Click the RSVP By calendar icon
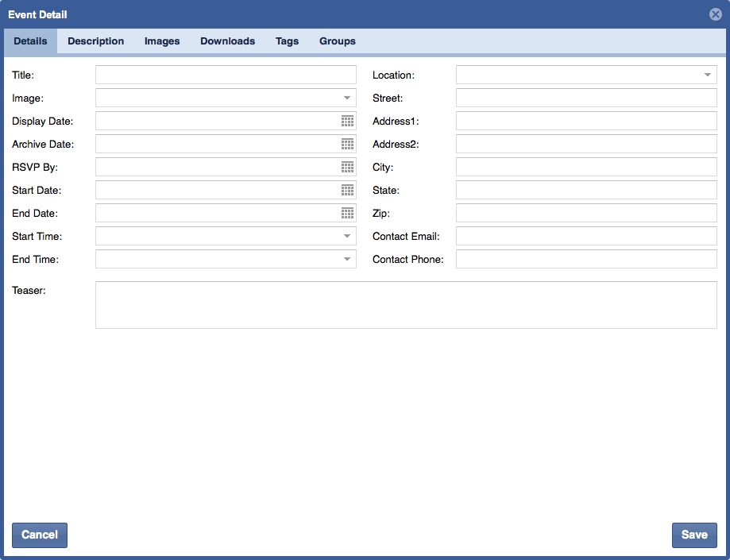The image size is (730, 560). 347,167
